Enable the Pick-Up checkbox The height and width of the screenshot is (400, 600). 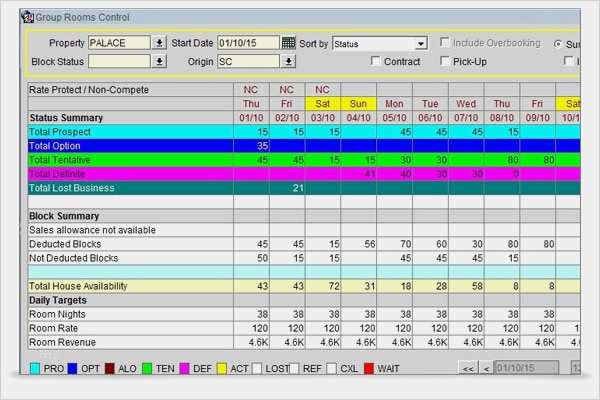(x=445, y=60)
